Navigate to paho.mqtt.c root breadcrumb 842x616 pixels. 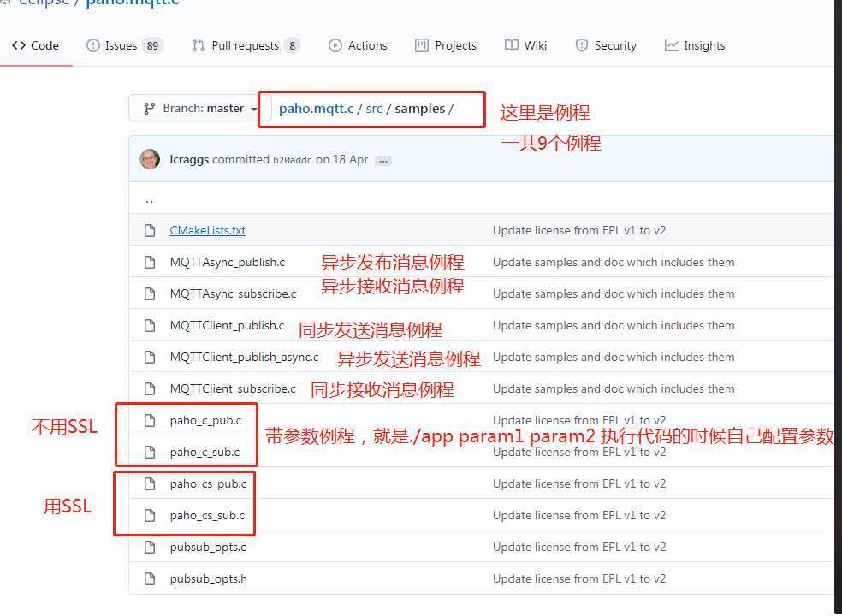tap(316, 109)
